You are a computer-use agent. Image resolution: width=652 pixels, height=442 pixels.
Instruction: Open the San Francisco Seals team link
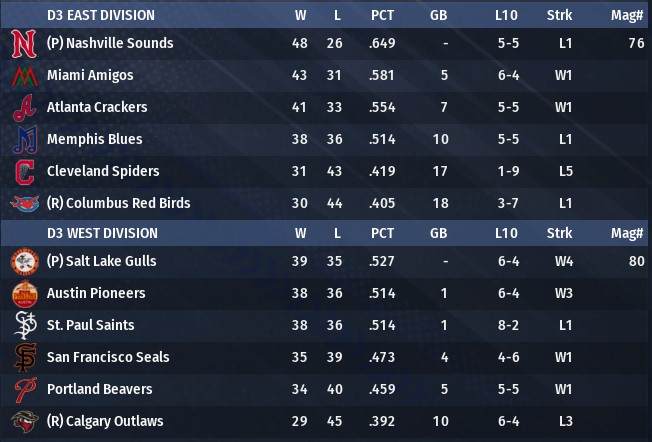click(x=108, y=357)
